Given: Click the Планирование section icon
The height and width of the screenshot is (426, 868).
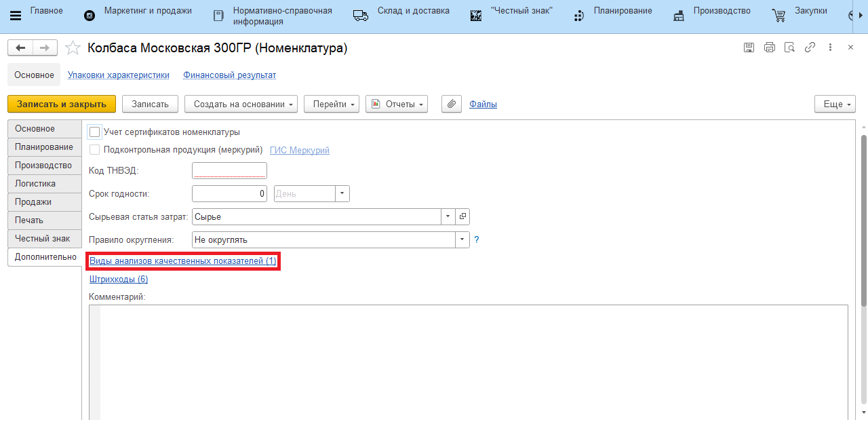Looking at the screenshot, I should [x=578, y=16].
